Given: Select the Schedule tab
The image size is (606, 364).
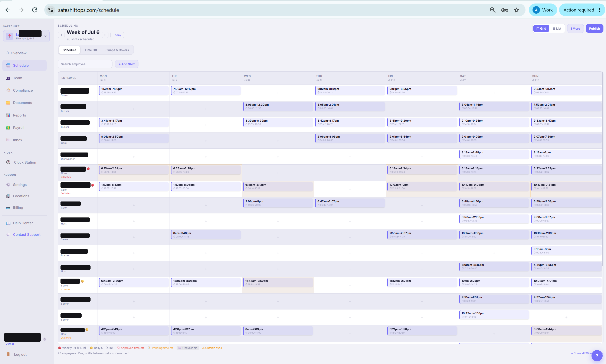Looking at the screenshot, I should (x=69, y=50).
